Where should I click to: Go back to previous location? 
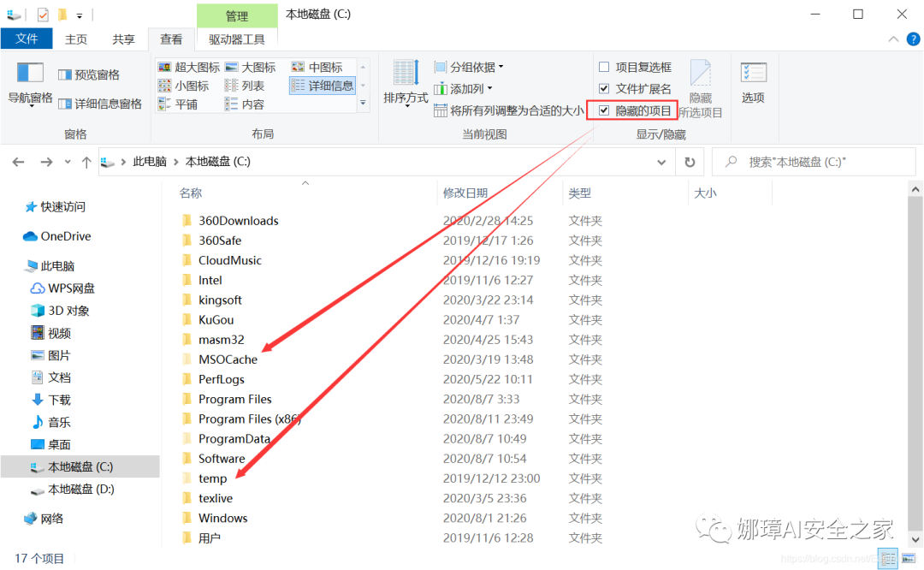pyautogui.click(x=18, y=162)
